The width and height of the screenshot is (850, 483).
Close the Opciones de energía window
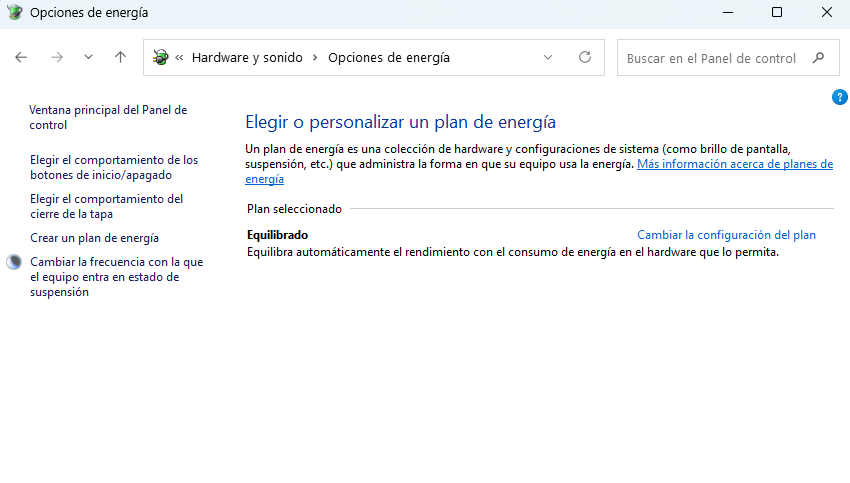(827, 12)
